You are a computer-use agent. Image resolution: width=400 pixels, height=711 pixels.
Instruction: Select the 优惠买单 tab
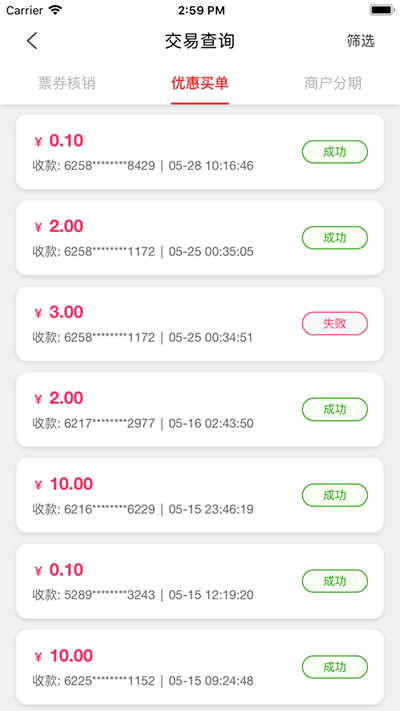200,83
